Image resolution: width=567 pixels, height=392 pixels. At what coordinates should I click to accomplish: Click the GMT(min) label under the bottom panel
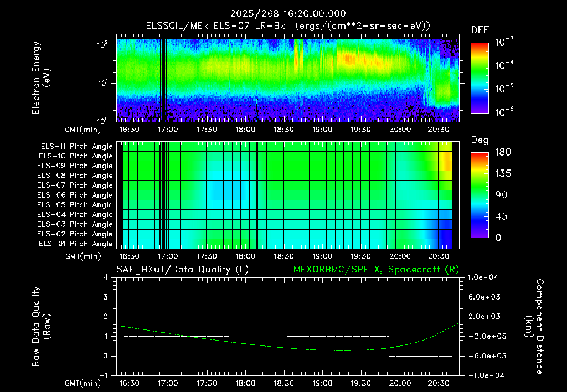tap(83, 383)
